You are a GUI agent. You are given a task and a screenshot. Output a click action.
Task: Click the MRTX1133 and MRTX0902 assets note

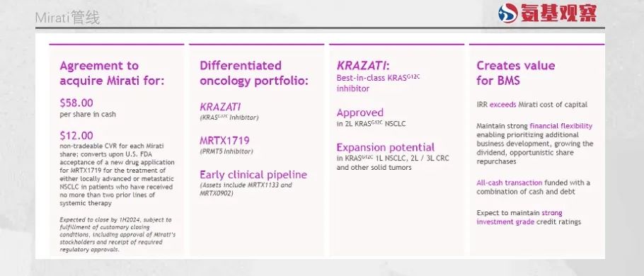coord(246,189)
